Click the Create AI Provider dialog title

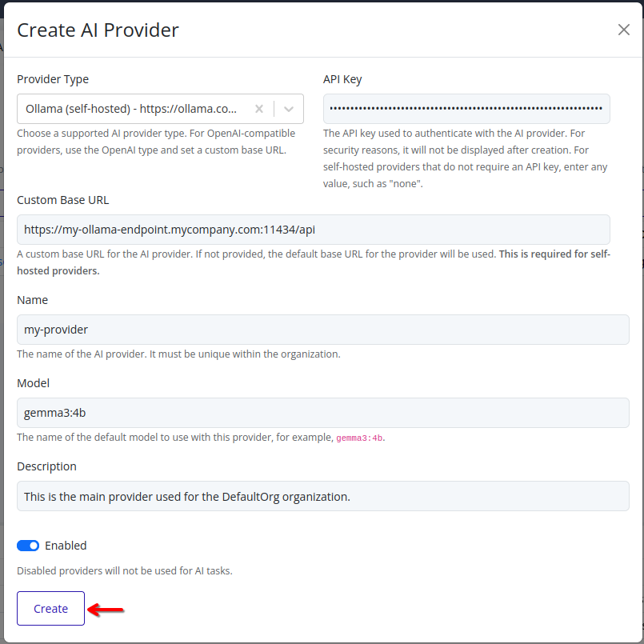[98, 30]
